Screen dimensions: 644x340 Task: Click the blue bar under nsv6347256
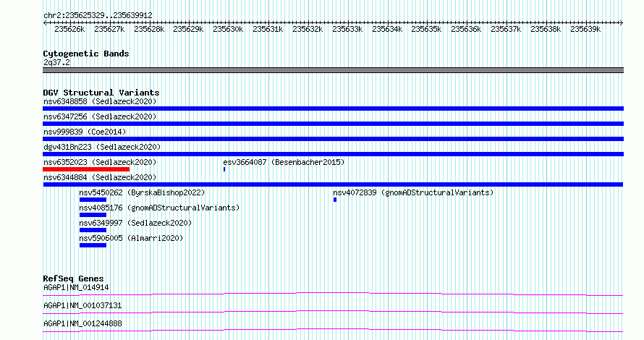333,124
